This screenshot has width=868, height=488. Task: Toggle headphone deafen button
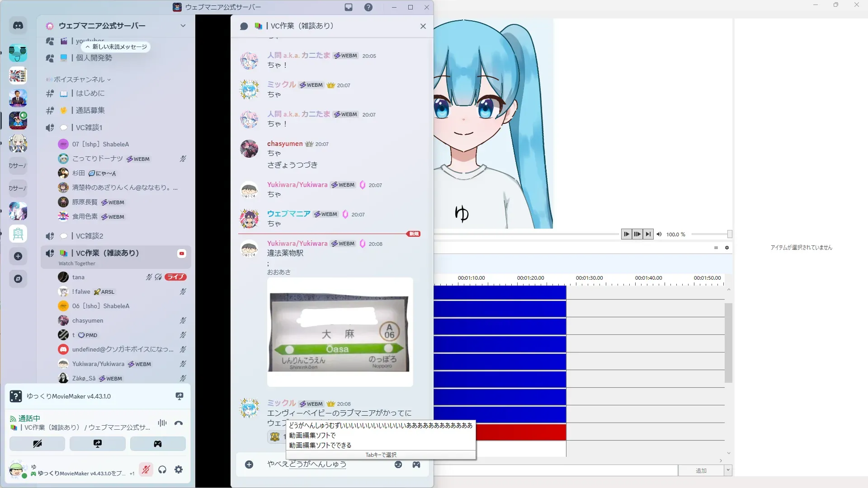[162, 470]
